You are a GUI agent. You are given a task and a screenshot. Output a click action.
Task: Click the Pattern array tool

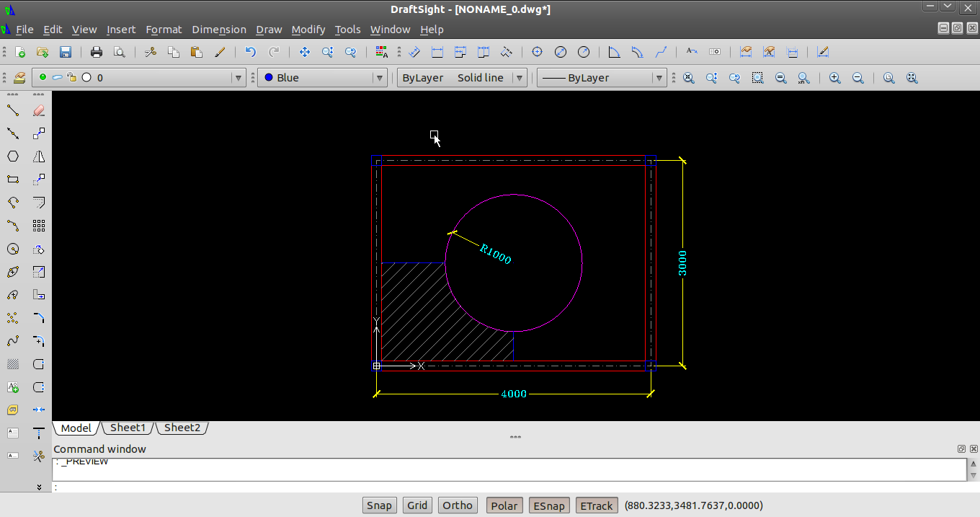(39, 226)
